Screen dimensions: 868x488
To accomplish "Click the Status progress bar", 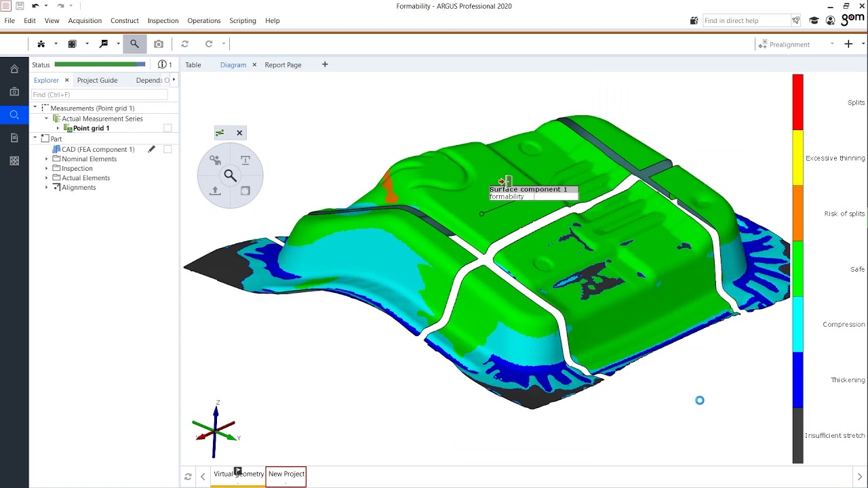I will [x=100, y=65].
